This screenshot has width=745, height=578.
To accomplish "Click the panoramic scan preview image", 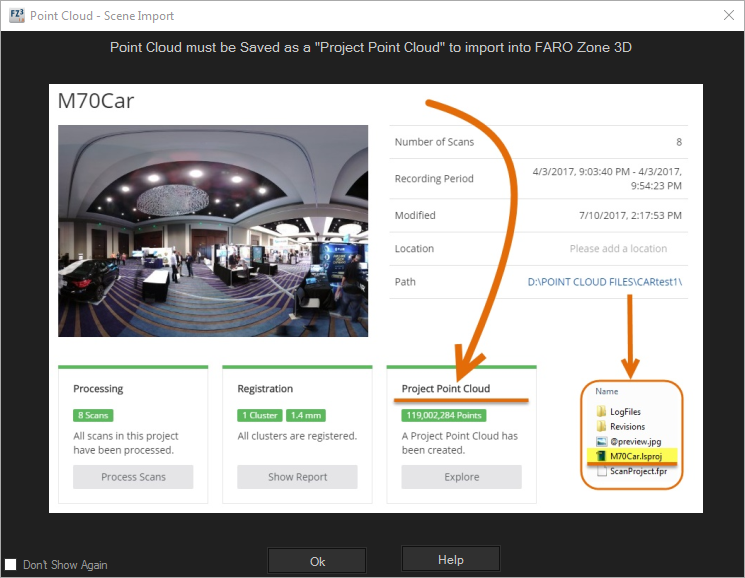I will pyautogui.click(x=213, y=231).
